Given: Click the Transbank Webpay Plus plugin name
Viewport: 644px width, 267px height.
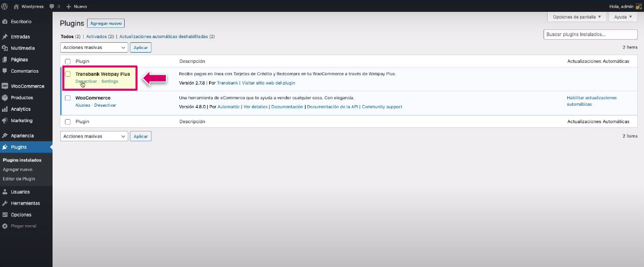Looking at the screenshot, I should pyautogui.click(x=103, y=74).
